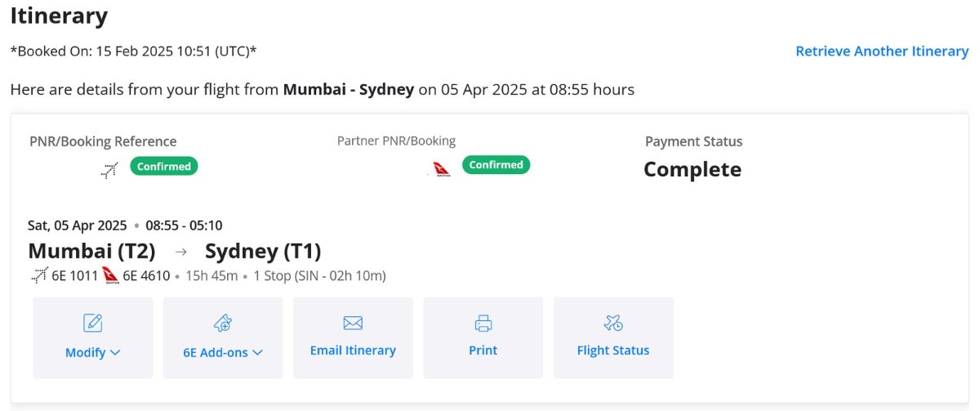Select the Print button label
The width and height of the screenshot is (980, 411).
pyautogui.click(x=483, y=350)
